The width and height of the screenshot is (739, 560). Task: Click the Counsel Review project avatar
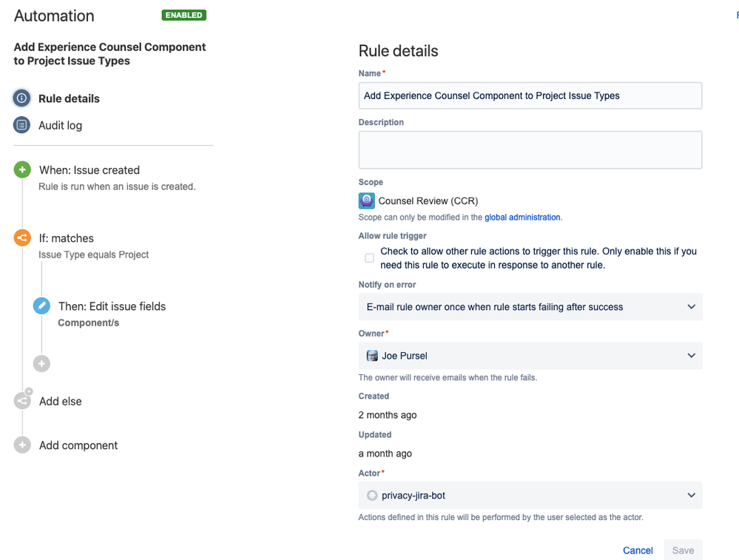coord(367,200)
